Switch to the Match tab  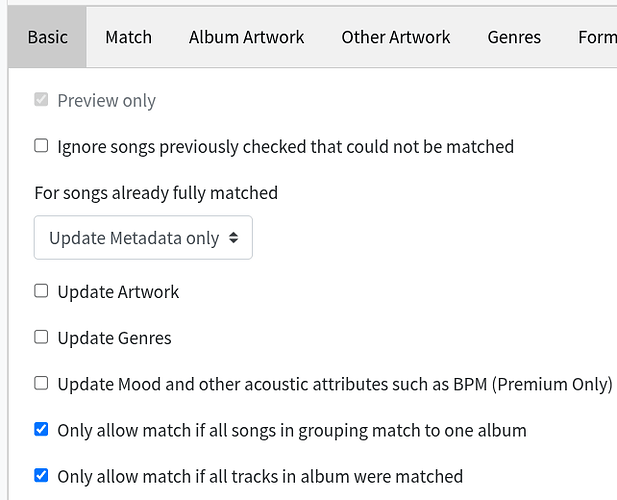[x=128, y=37]
